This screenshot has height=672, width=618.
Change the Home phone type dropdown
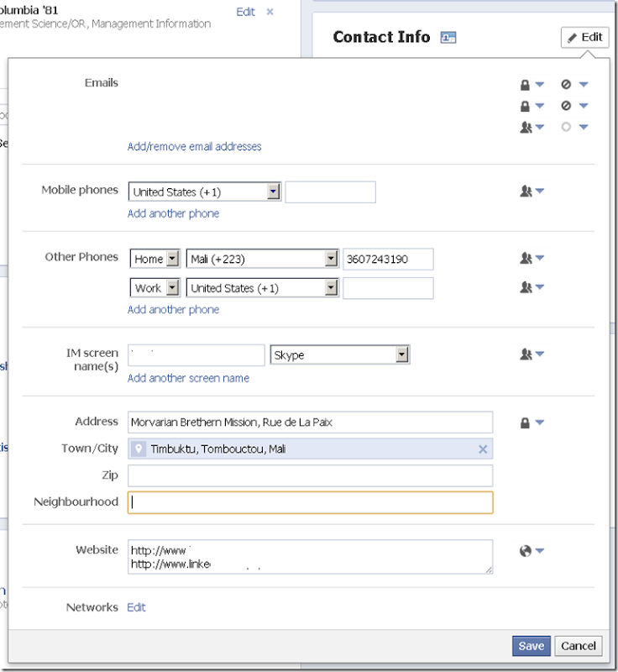(172, 259)
